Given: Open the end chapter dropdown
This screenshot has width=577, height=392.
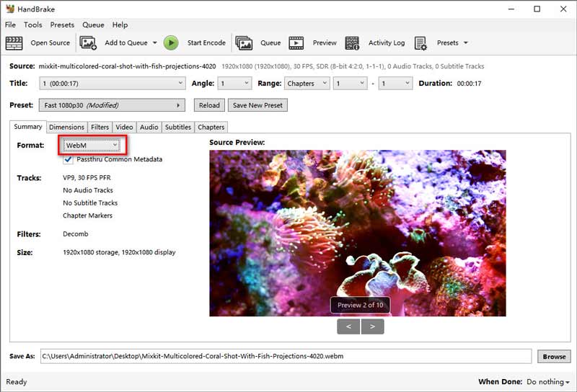Looking at the screenshot, I should click(x=395, y=83).
